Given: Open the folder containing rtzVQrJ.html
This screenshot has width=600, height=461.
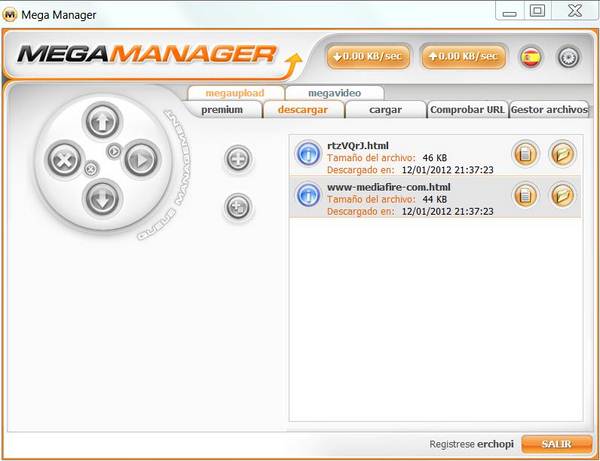Looking at the screenshot, I should click(563, 153).
